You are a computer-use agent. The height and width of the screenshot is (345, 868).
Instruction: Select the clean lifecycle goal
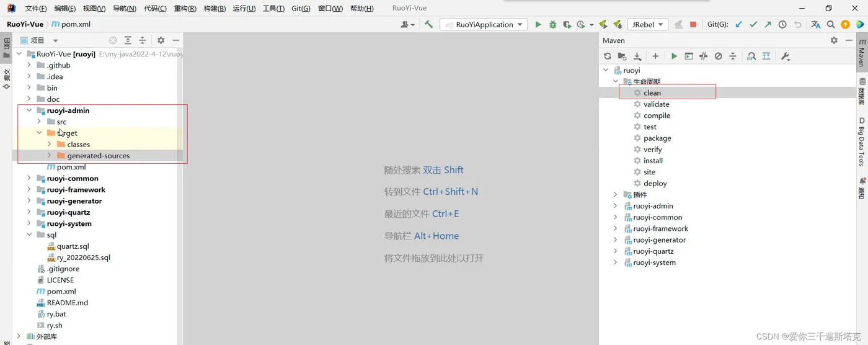tap(652, 93)
